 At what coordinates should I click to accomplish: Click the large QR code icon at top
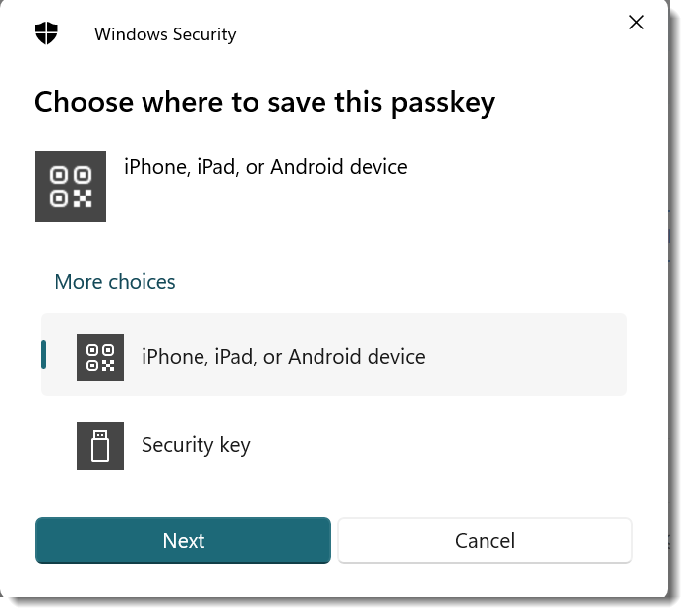click(x=71, y=186)
